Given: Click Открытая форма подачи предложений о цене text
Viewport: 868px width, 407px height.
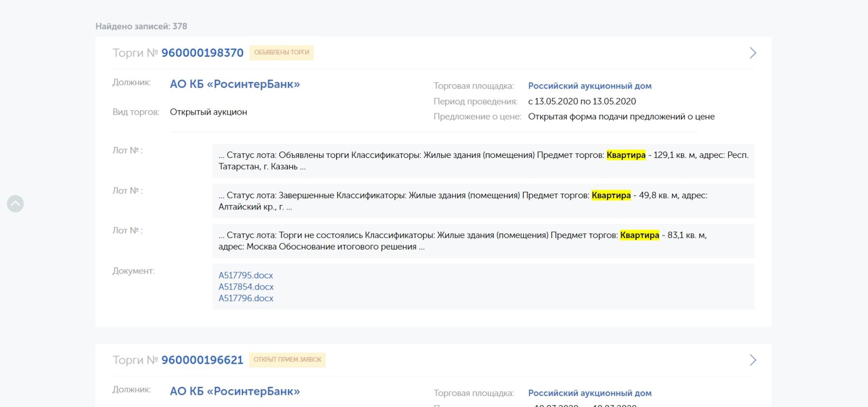Looking at the screenshot, I should tap(621, 117).
